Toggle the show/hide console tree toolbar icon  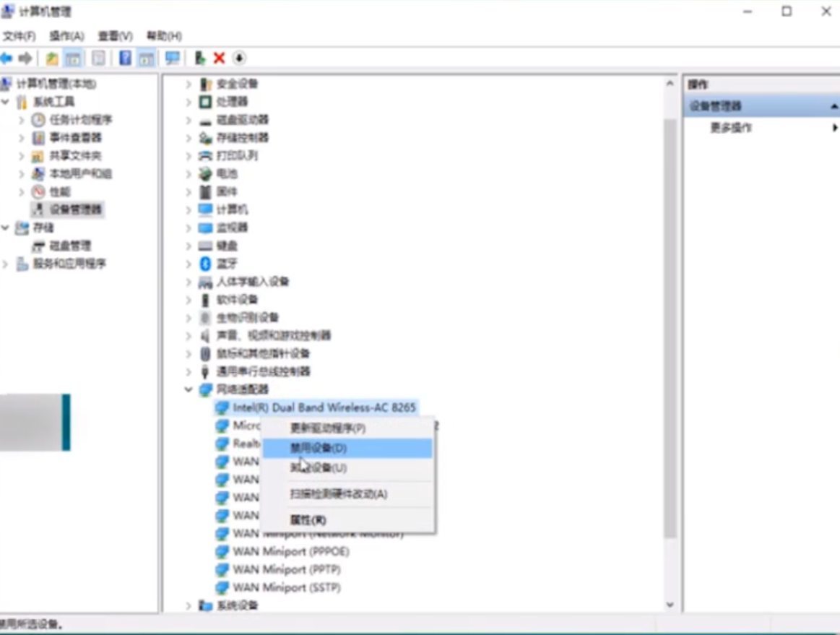pyautogui.click(x=74, y=59)
